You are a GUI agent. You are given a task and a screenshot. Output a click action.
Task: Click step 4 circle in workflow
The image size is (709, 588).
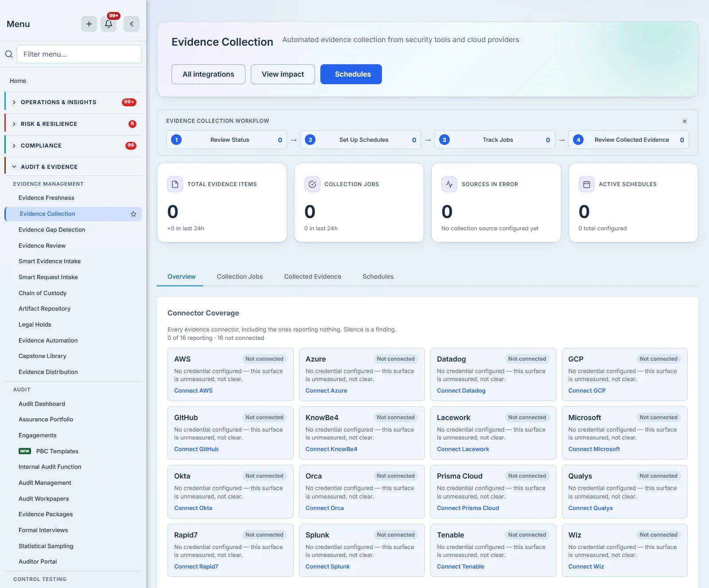(x=578, y=140)
